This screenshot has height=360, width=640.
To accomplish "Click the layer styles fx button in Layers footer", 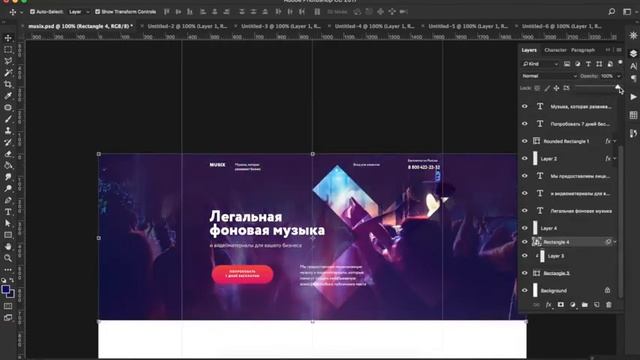I will click(x=549, y=305).
